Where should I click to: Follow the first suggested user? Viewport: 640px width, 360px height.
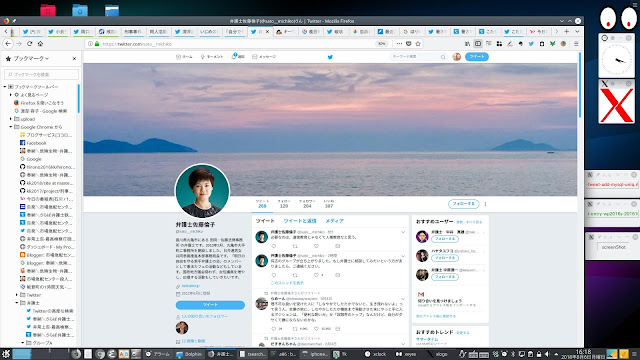(x=444, y=239)
